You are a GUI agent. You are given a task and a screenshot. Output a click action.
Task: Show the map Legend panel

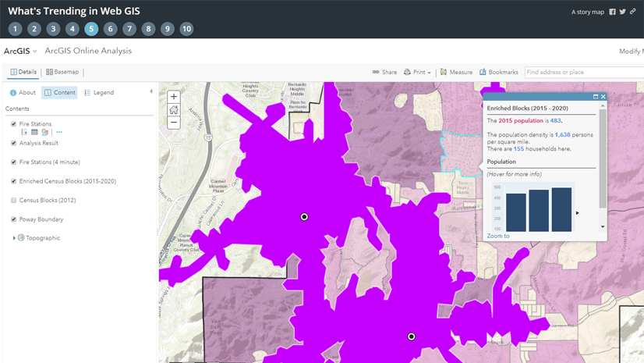99,92
